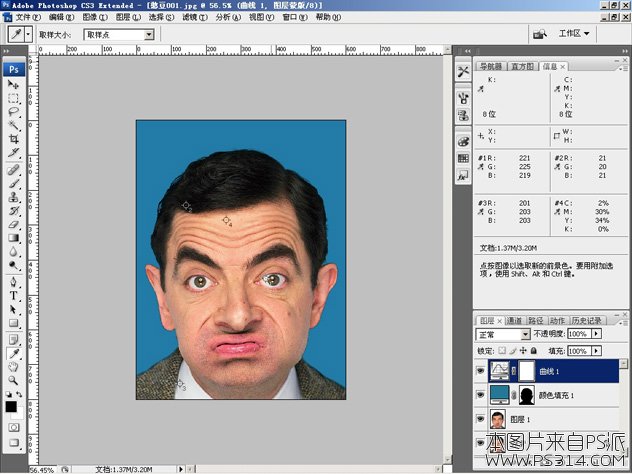
Task: Select the Dodge tool
Action: click(13, 265)
